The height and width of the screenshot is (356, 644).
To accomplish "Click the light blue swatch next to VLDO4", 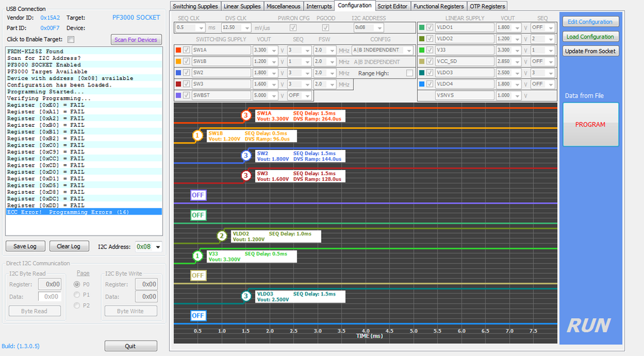I will (422, 84).
